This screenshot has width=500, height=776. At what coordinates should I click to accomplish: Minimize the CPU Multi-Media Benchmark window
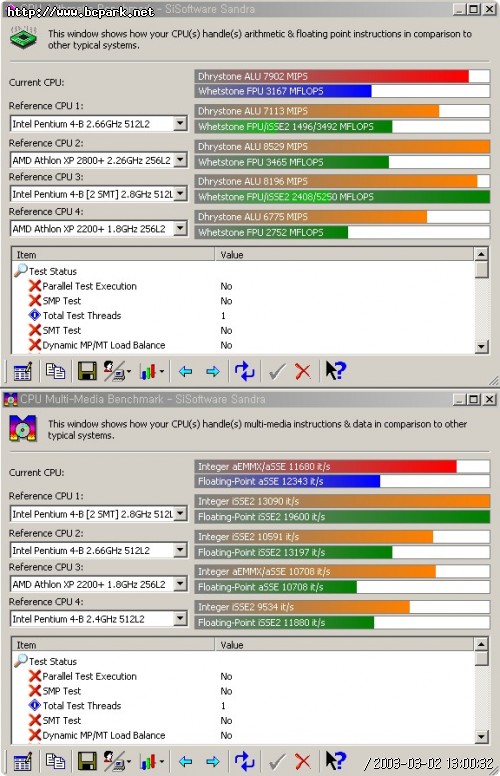point(460,399)
